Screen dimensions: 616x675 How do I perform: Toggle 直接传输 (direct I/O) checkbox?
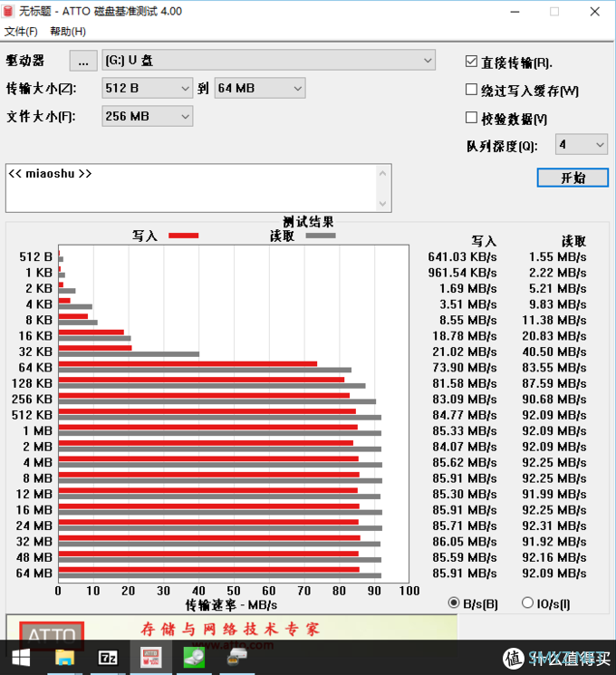[x=471, y=62]
